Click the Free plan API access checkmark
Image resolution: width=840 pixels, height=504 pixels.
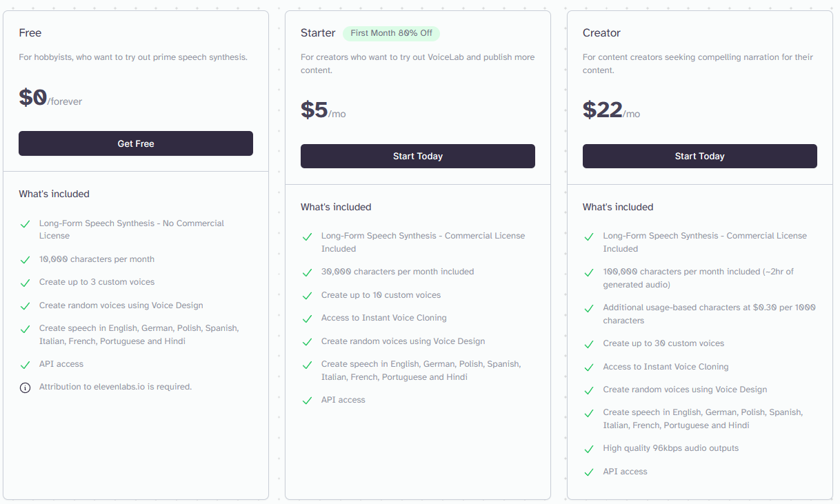[x=26, y=365]
